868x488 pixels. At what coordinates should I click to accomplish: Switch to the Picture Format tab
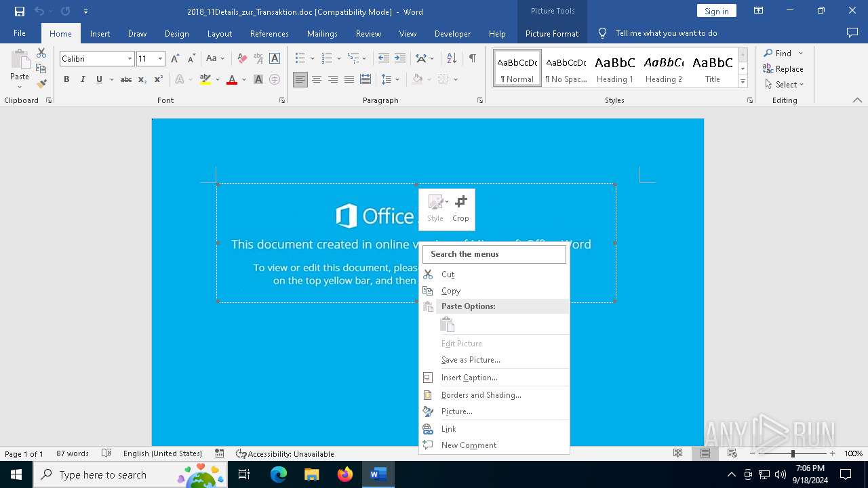(x=552, y=33)
